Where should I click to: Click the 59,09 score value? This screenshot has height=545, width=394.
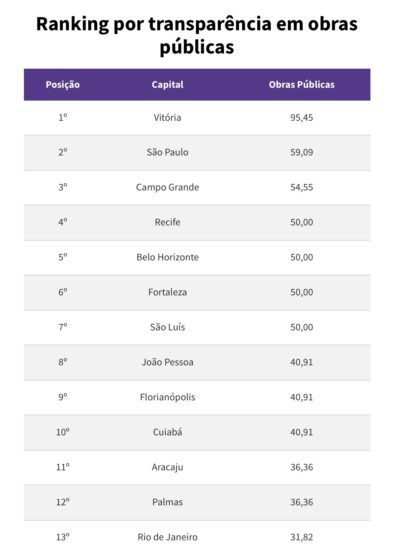click(302, 152)
